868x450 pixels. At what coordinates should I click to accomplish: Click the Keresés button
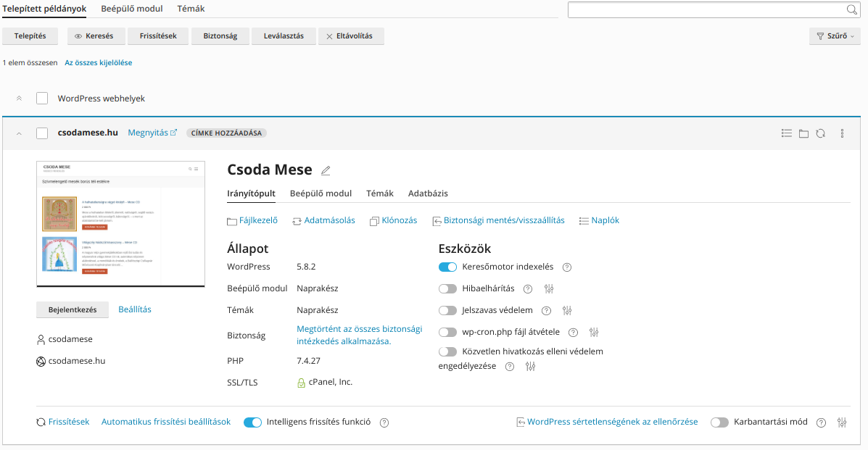96,36
